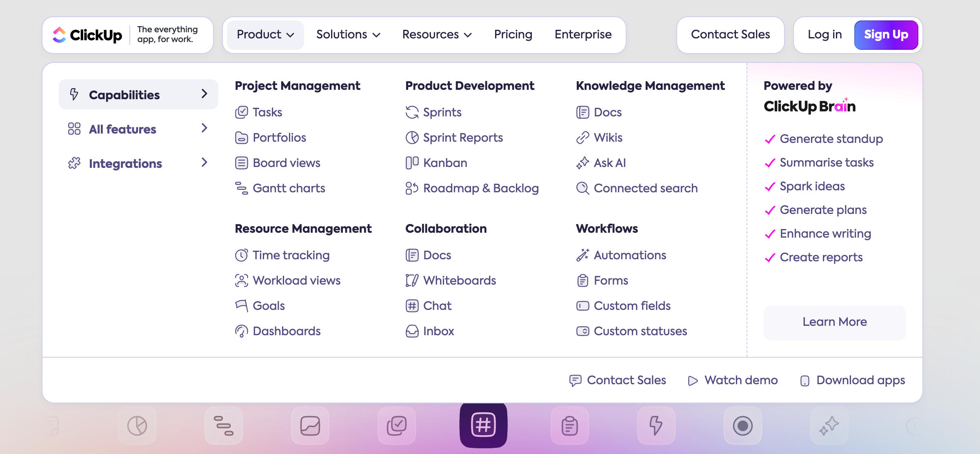Image resolution: width=980 pixels, height=454 pixels.
Task: Click the pie chart icon tile at bottom
Action: (x=137, y=426)
